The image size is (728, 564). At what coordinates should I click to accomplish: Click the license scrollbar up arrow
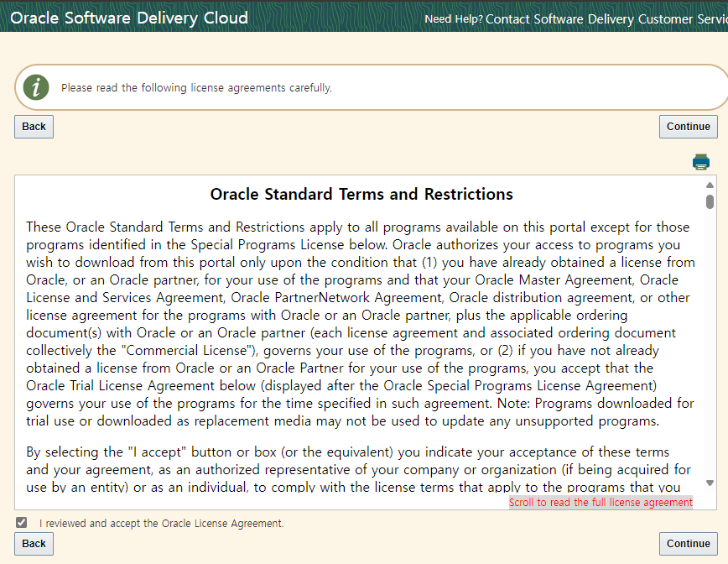click(710, 185)
